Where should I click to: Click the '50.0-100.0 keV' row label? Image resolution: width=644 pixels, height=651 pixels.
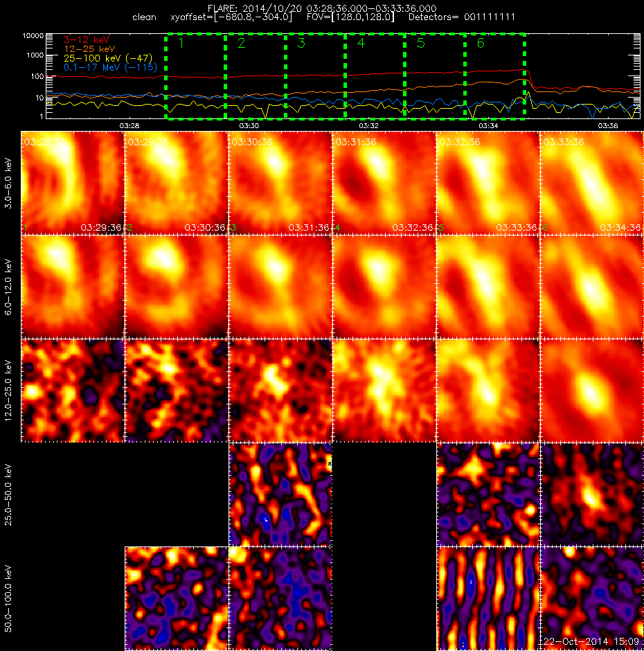click(x=9, y=598)
